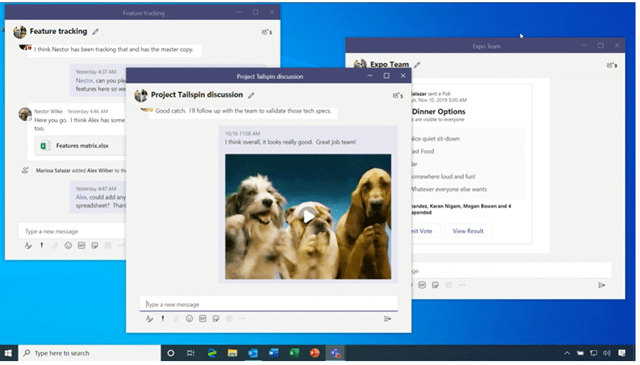Click 'Marissa Salazar added Alex Wilber' notice

click(x=81, y=171)
